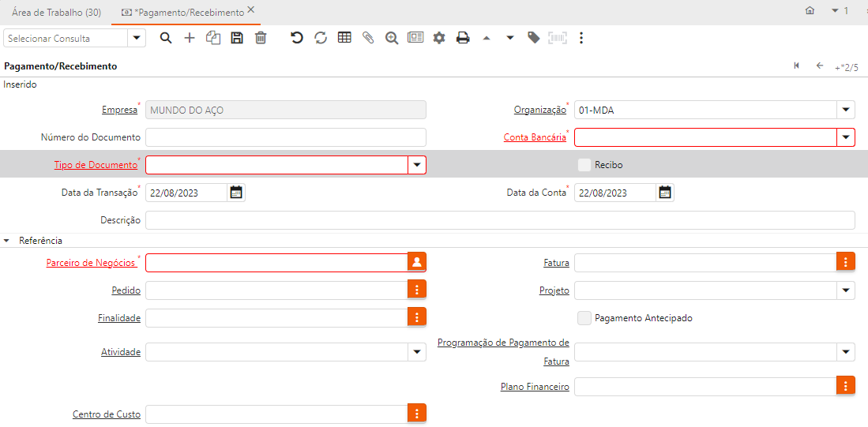The image size is (868, 427).
Task: Open Parceiro de Negócios search icon
Action: (x=416, y=263)
